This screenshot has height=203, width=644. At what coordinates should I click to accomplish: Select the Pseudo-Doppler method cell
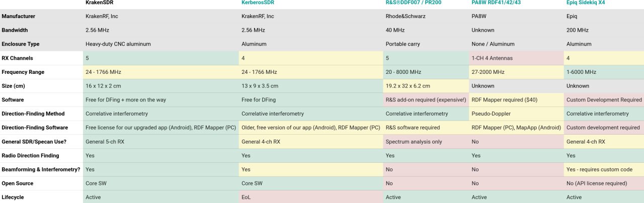516,114
